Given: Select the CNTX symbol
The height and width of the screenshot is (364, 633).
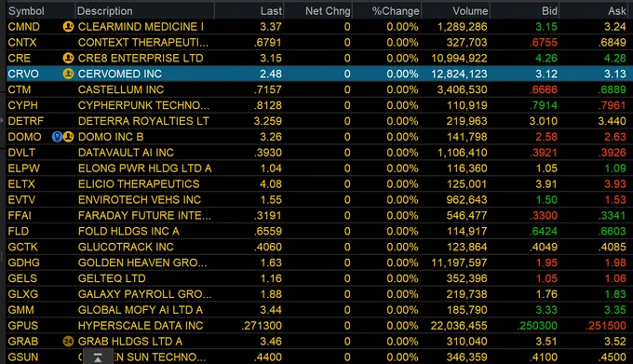Looking at the screenshot, I should pyautogui.click(x=22, y=43).
